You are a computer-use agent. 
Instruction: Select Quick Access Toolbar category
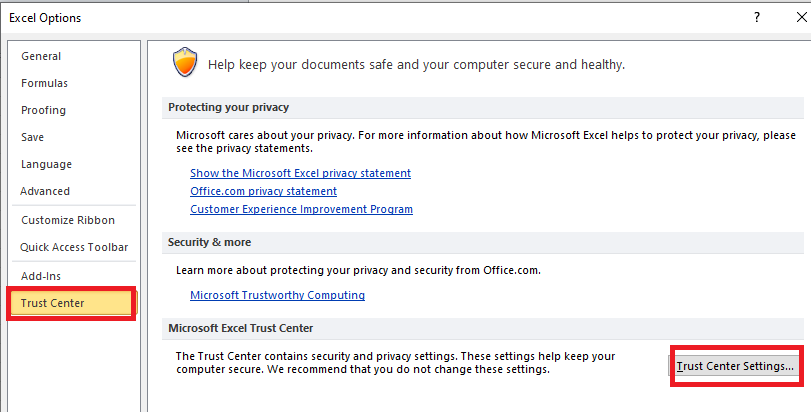[74, 247]
